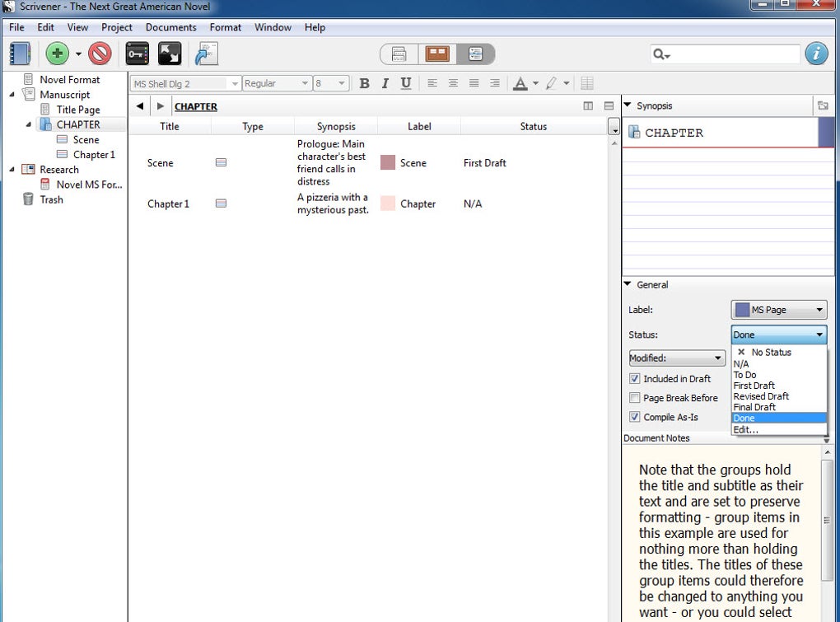Image resolution: width=840 pixels, height=622 pixels.
Task: Click the Inspector info icon
Action: tap(816, 54)
